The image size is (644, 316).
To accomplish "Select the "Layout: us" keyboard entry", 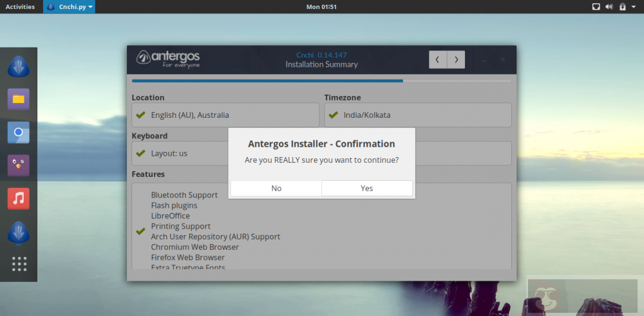I will (169, 153).
